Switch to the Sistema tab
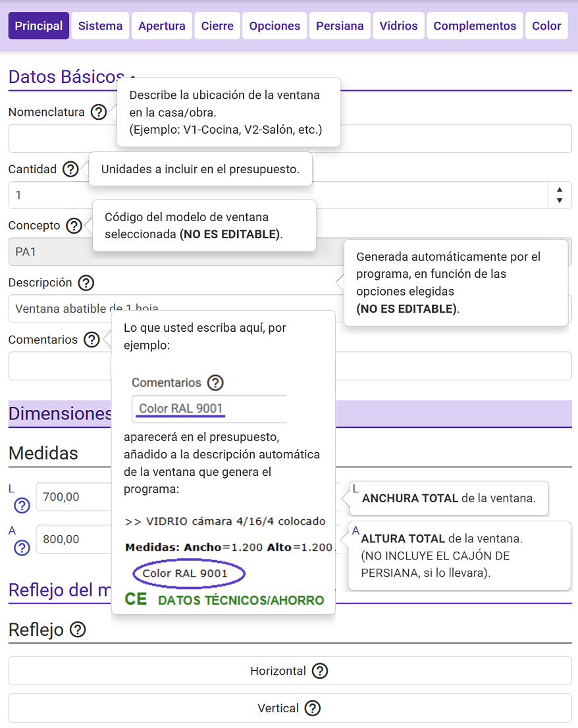Viewport: 578px width, 728px height. tap(100, 26)
